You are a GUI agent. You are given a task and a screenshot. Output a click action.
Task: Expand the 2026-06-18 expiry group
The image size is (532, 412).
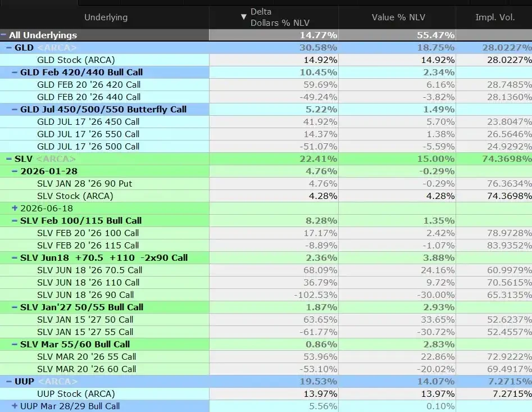(x=15, y=209)
